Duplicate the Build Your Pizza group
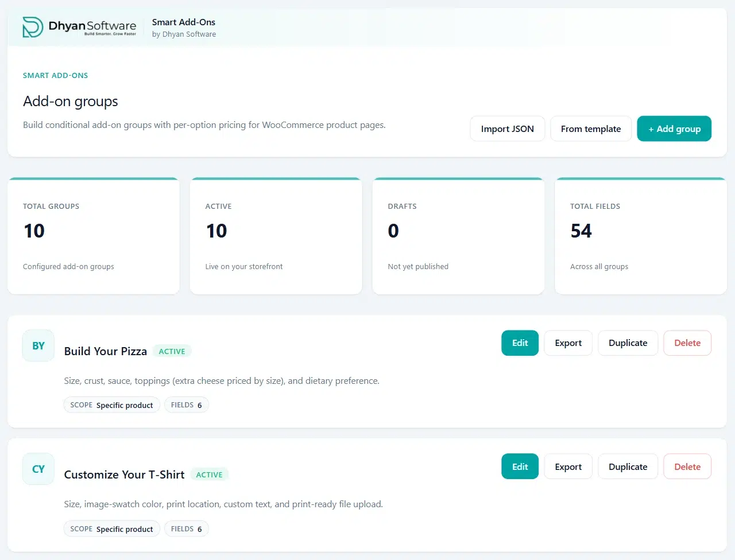This screenshot has width=735, height=560. pyautogui.click(x=628, y=343)
